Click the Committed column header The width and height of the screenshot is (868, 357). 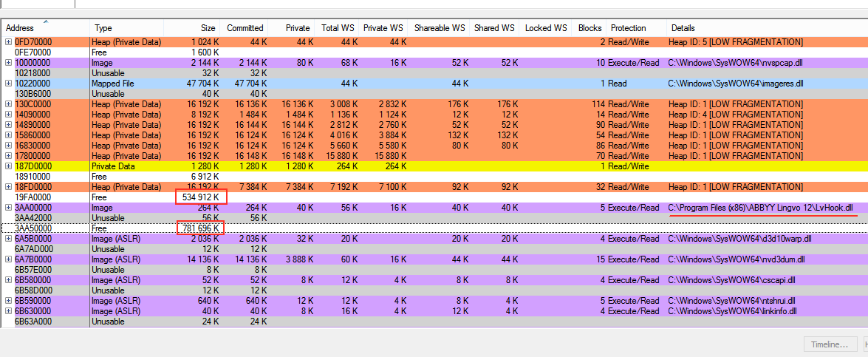coord(245,28)
